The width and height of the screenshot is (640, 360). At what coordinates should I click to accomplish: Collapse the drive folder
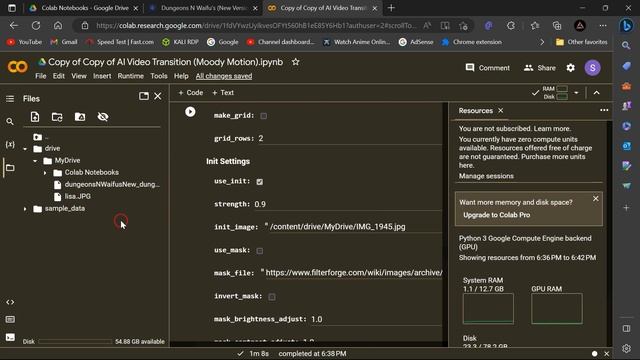(x=25, y=149)
